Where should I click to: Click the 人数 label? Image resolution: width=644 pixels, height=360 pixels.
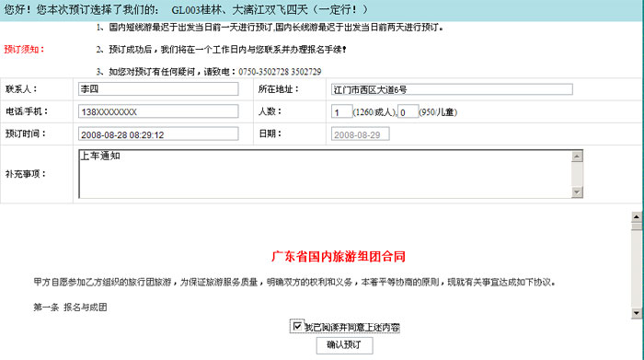pos(270,111)
